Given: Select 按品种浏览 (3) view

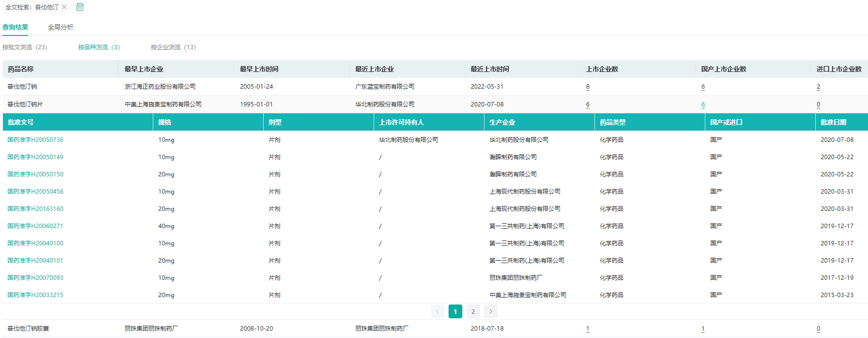Looking at the screenshot, I should click(99, 47).
